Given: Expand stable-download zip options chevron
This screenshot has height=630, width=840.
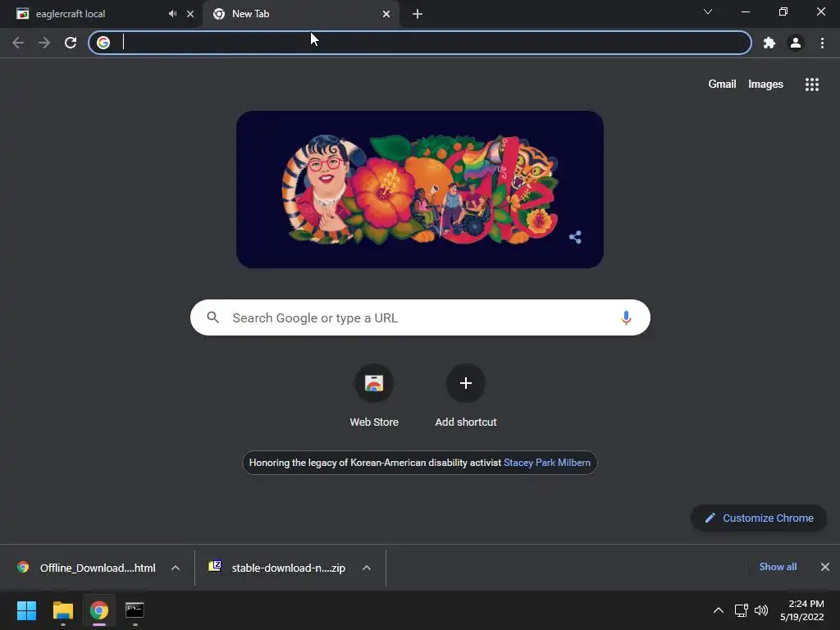Looking at the screenshot, I should point(367,568).
